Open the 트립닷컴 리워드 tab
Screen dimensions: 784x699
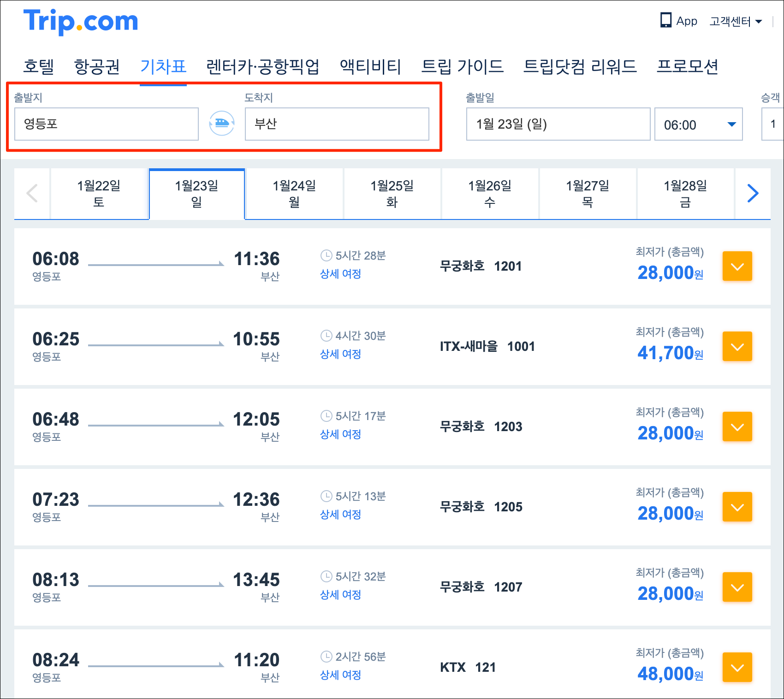point(580,66)
